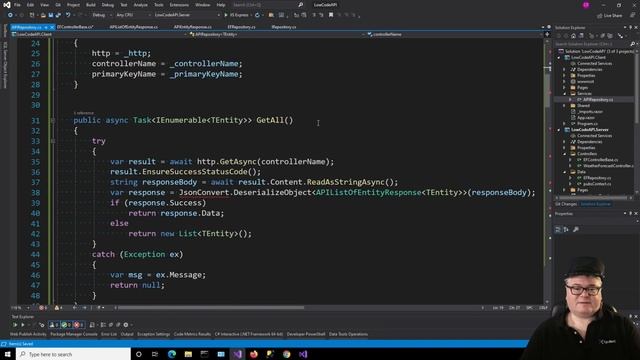Click the browser refresh toolbar icon
The width and height of the screenshot is (640, 360).
257,15
